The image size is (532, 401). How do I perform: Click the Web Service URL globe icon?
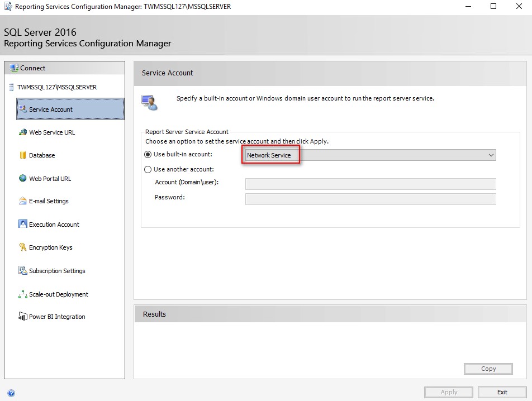click(23, 132)
